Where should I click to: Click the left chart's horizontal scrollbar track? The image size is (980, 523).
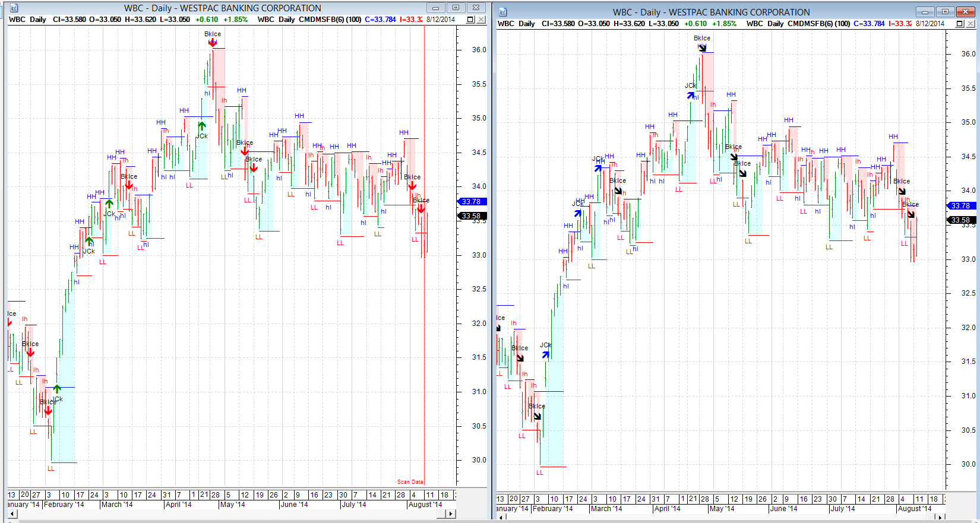click(x=238, y=514)
